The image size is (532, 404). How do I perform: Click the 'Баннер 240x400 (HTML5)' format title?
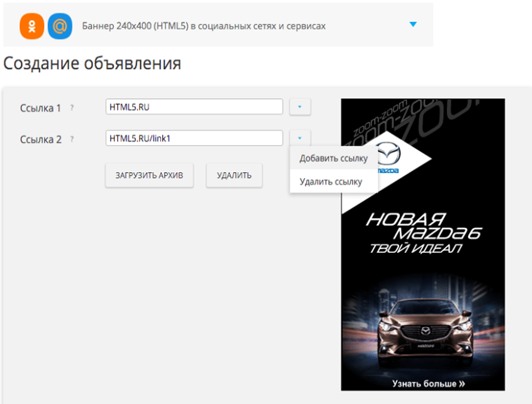tap(204, 26)
